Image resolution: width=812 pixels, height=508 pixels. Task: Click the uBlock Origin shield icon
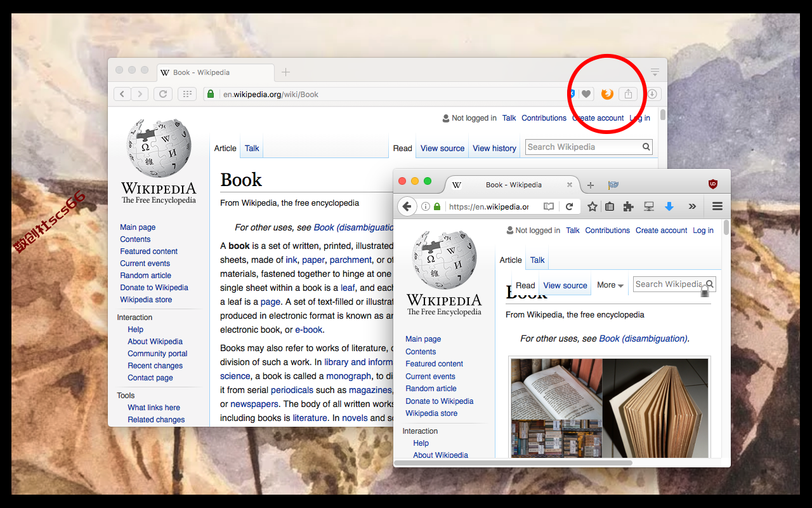(713, 184)
